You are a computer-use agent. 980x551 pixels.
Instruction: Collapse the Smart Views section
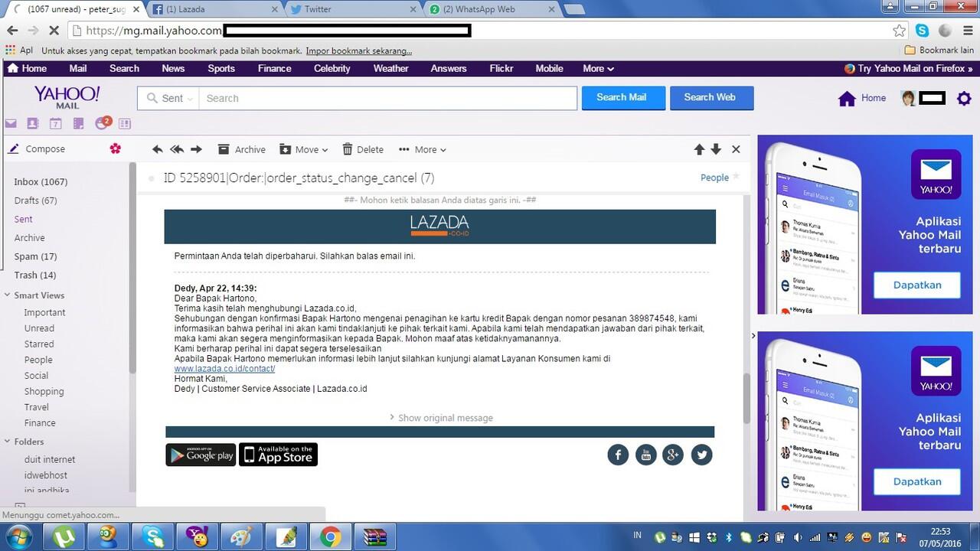7,295
